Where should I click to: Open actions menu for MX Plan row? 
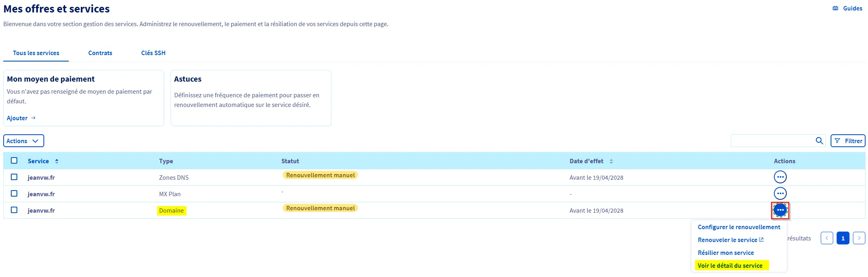(780, 193)
